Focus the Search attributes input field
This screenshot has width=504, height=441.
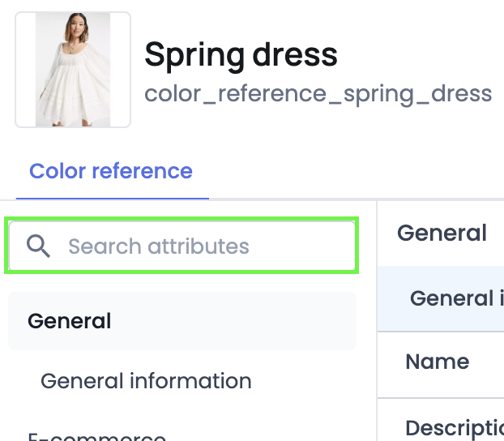pyautogui.click(x=182, y=246)
